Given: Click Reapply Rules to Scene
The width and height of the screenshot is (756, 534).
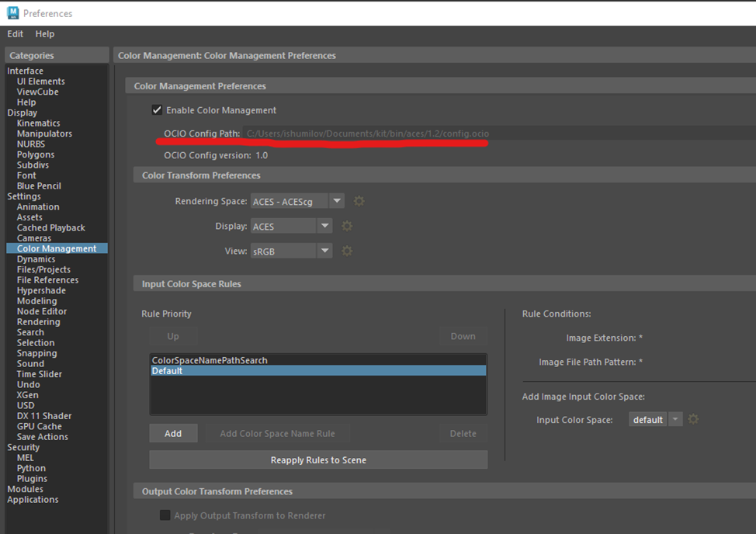Looking at the screenshot, I should pyautogui.click(x=318, y=459).
